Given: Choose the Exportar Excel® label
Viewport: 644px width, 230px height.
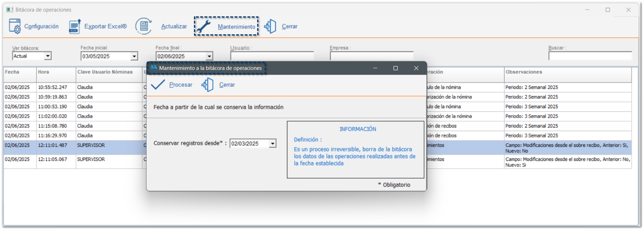Looking at the screenshot, I should click(105, 26).
